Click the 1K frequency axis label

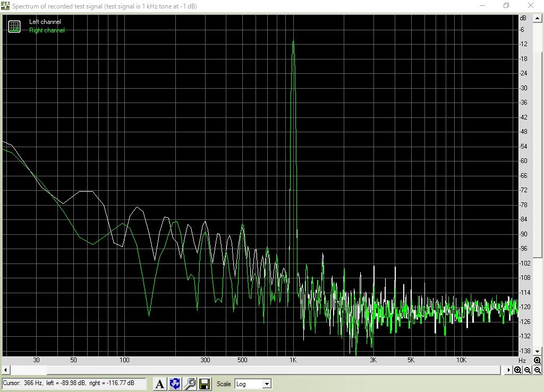(x=293, y=360)
